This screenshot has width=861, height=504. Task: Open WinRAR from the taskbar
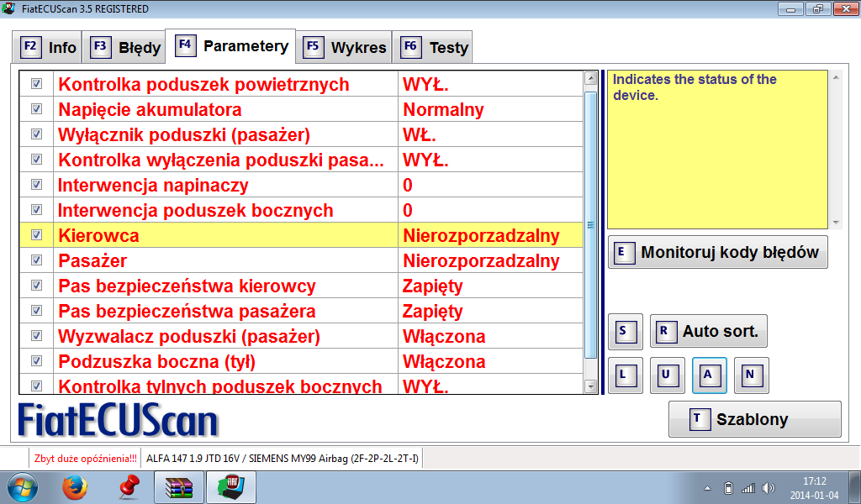coord(178,487)
